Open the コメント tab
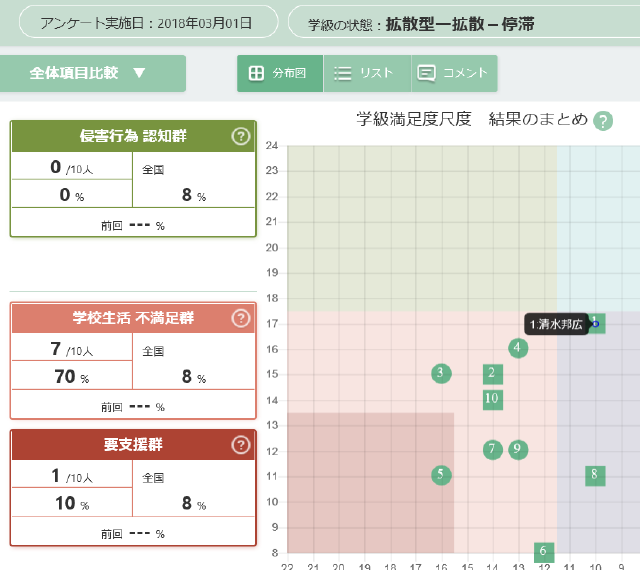Viewport: 640px width, 570px height. [453, 73]
